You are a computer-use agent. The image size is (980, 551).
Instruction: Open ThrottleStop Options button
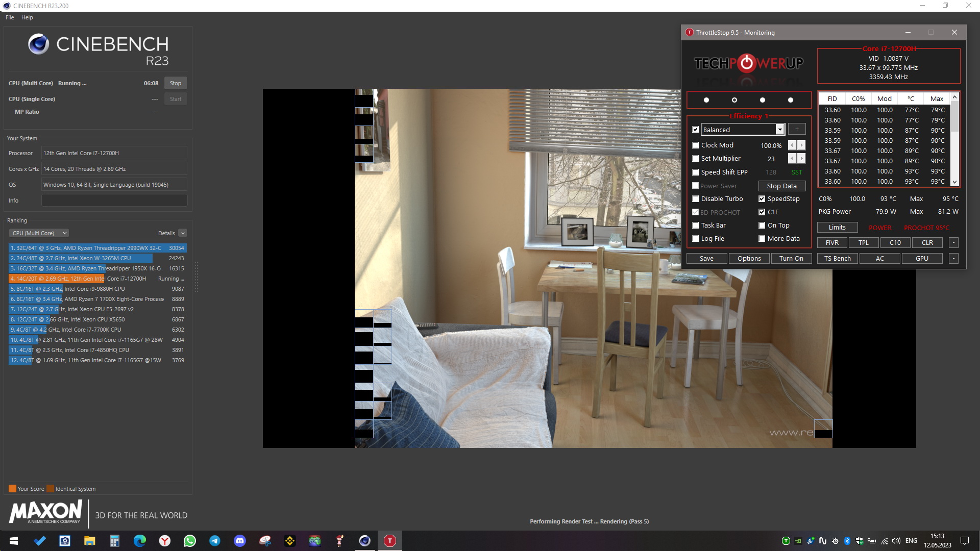click(749, 259)
